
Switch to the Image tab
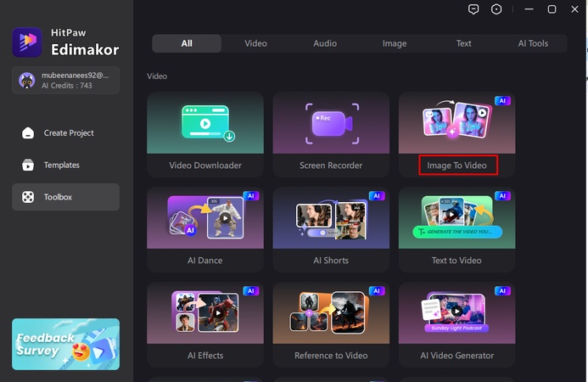[395, 43]
